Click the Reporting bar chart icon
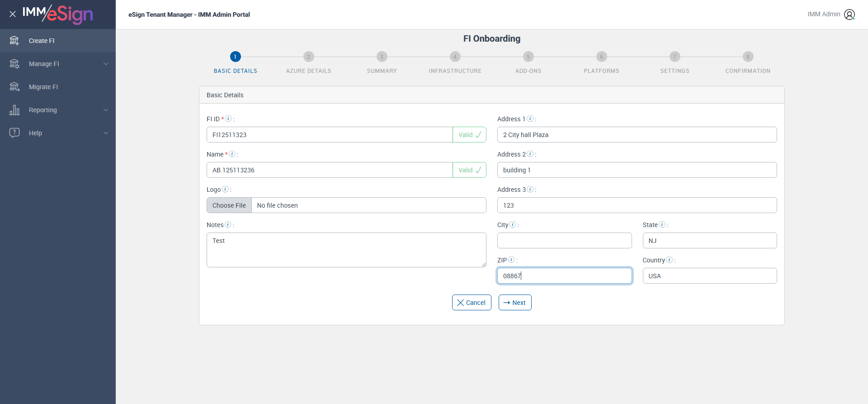 (14, 110)
